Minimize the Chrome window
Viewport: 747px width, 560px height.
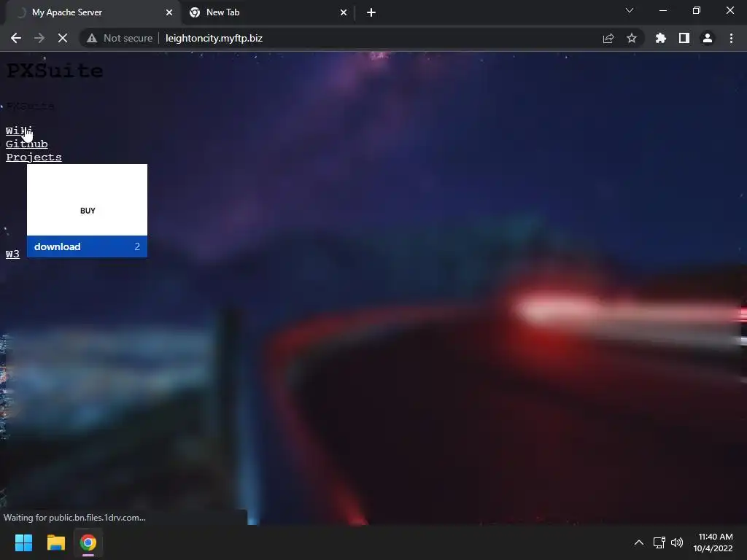pyautogui.click(x=662, y=10)
